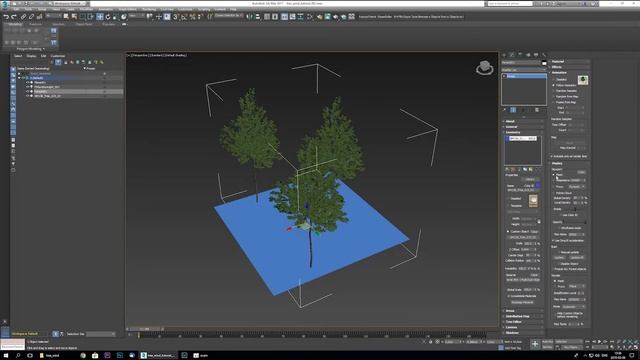Select the Frame from Map animation option
The image size is (640, 360).
[565, 102]
